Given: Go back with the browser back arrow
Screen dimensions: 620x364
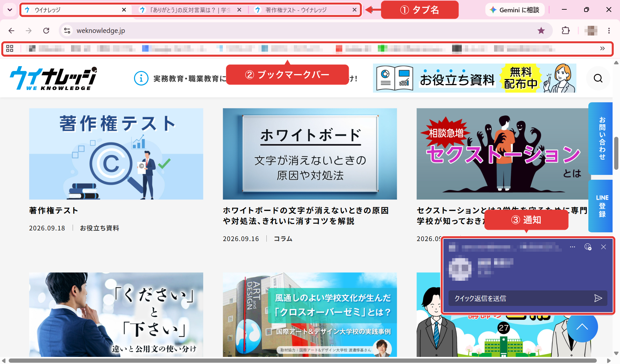Looking at the screenshot, I should 11,31.
